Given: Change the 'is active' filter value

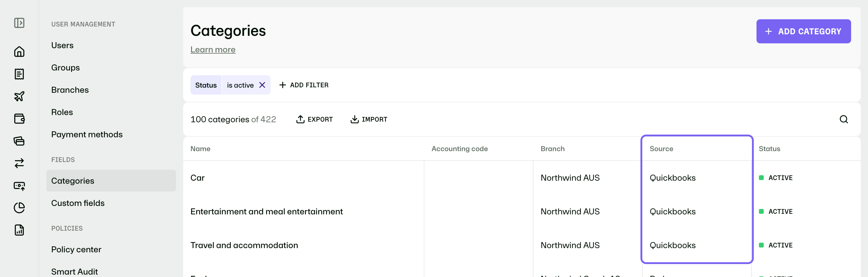Looking at the screenshot, I should 240,85.
